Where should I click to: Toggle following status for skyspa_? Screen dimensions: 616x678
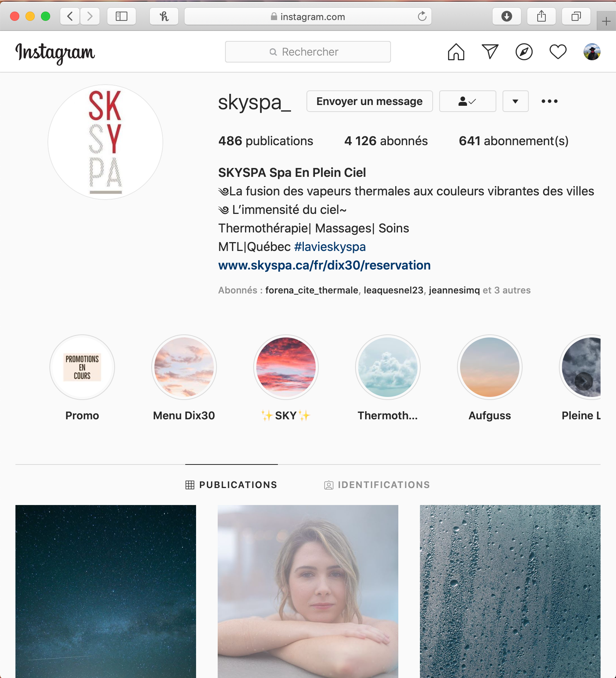(x=467, y=101)
